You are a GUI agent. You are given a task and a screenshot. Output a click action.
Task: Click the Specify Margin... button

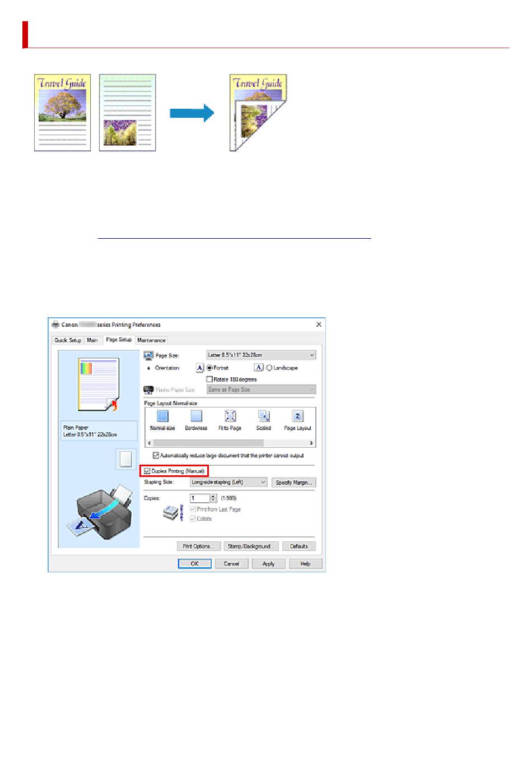click(293, 483)
